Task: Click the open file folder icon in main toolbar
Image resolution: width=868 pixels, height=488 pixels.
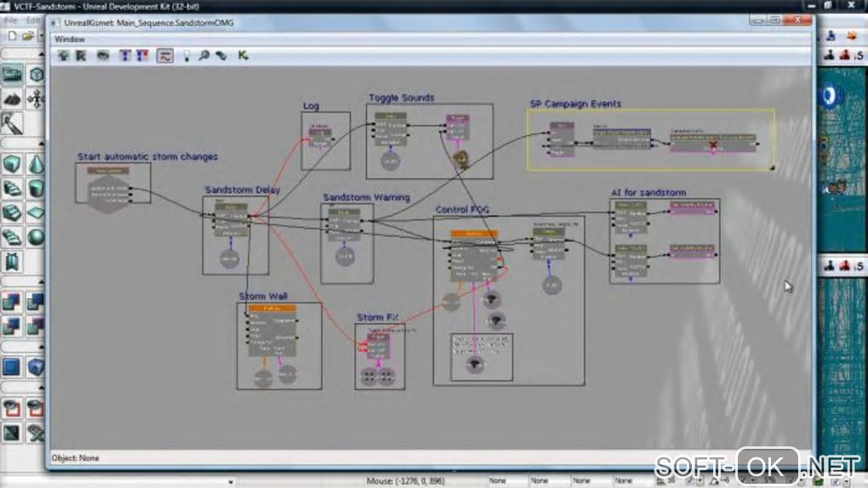Action: [28, 37]
